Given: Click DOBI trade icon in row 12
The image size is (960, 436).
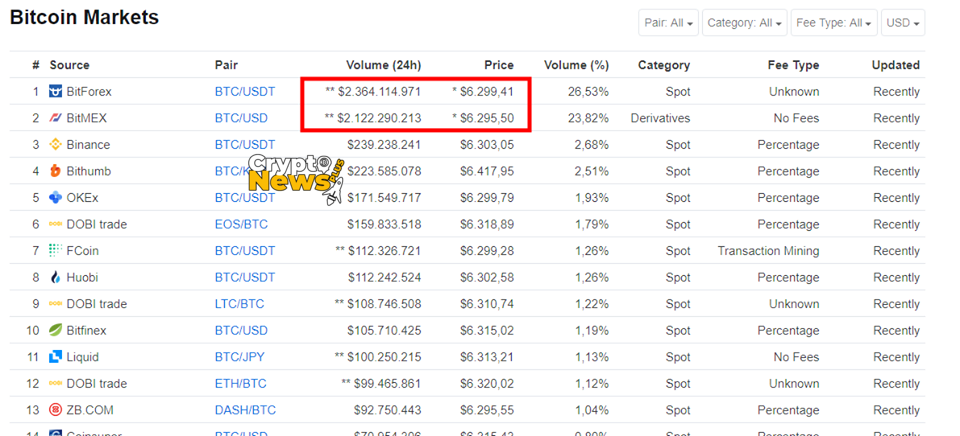Looking at the screenshot, I should click(56, 383).
